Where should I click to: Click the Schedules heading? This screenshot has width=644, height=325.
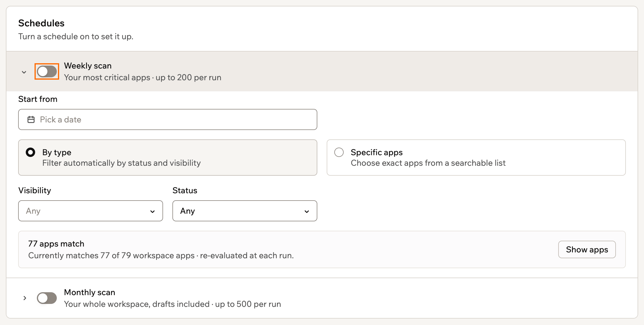41,23
